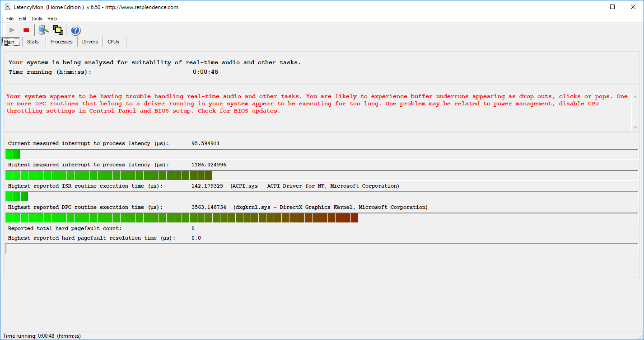Viewport: 644px width, 340px height.
Task: Open the Tools menu
Action: [x=37, y=19]
